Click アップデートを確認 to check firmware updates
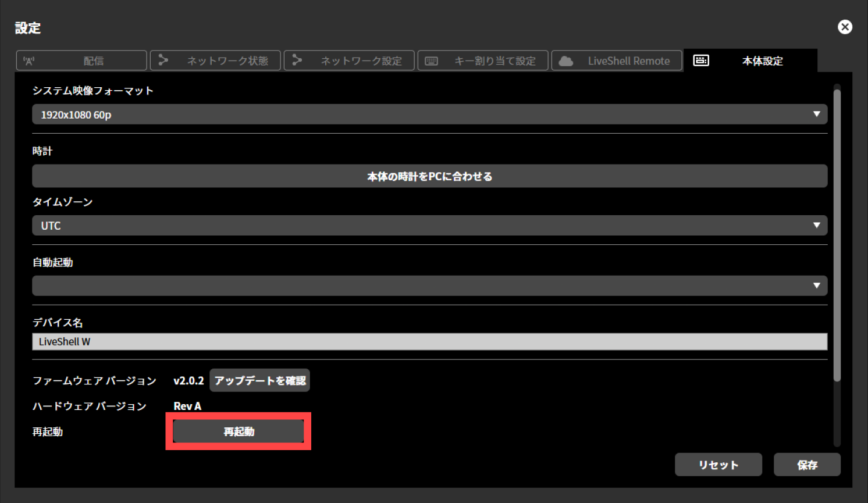The height and width of the screenshot is (503, 868). click(259, 380)
